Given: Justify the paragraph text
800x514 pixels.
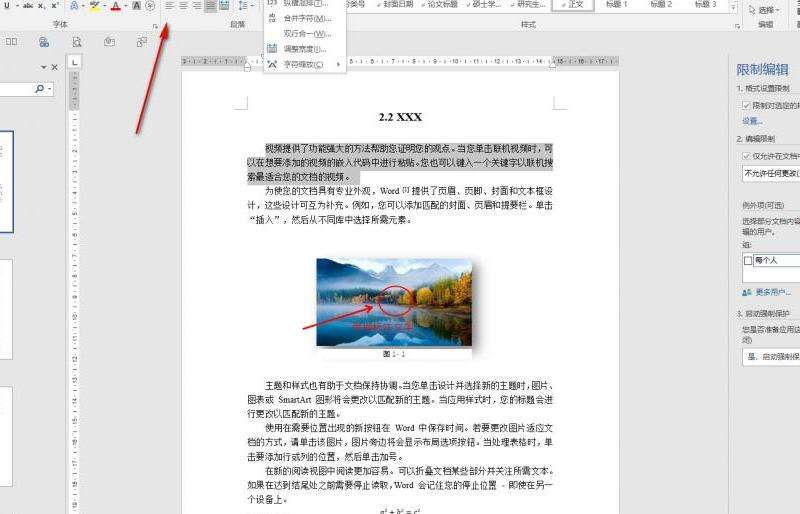Looking at the screenshot, I should [x=210, y=6].
